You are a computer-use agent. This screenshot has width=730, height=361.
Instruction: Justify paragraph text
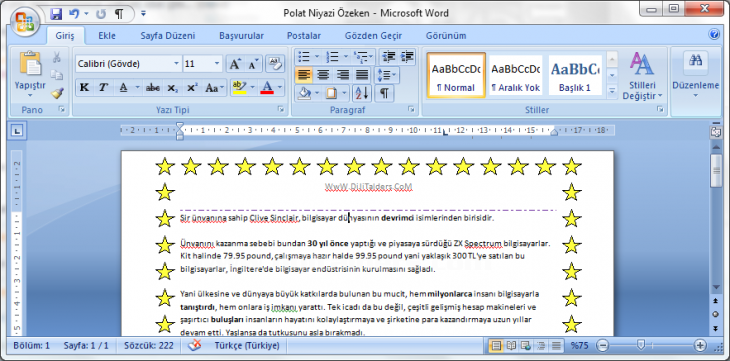coord(362,75)
